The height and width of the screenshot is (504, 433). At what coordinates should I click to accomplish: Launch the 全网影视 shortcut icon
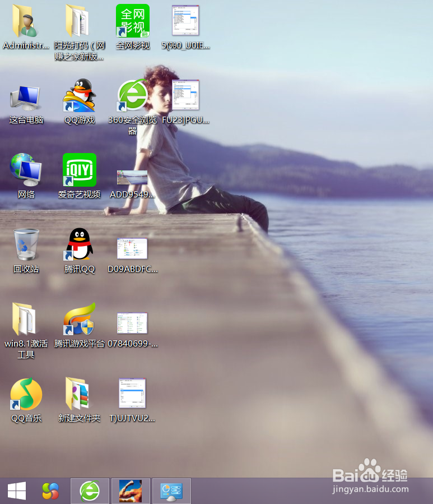click(133, 21)
